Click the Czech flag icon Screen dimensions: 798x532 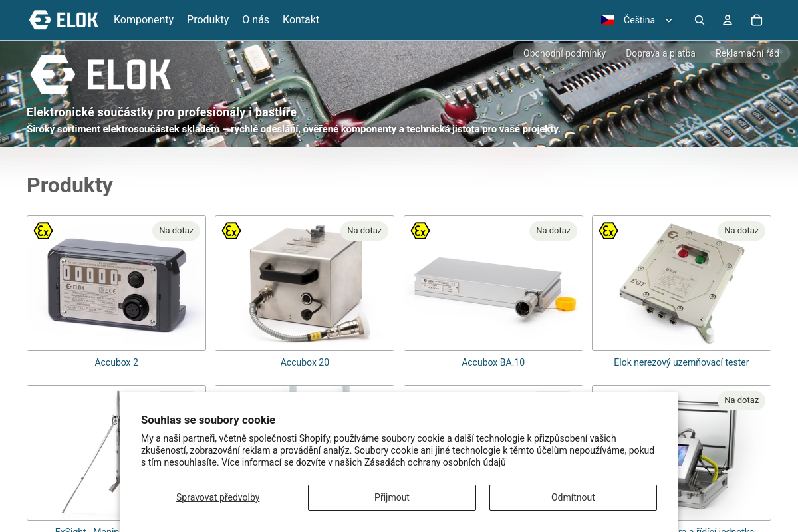click(x=608, y=20)
